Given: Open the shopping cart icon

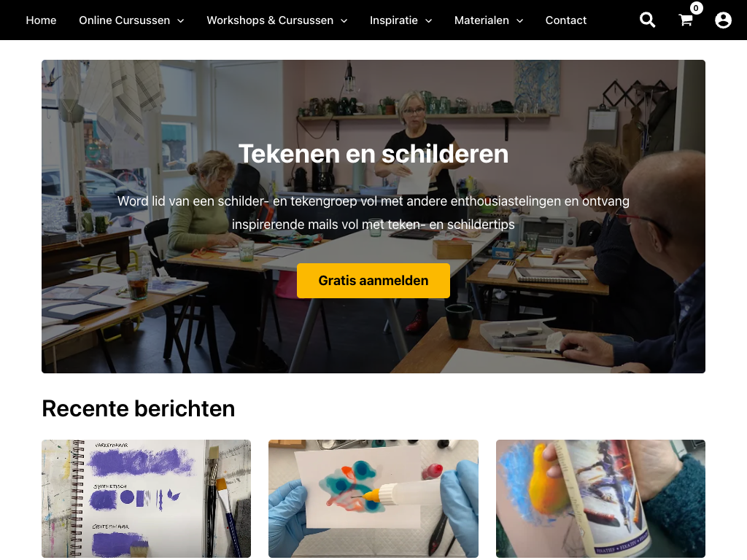Looking at the screenshot, I should (686, 20).
